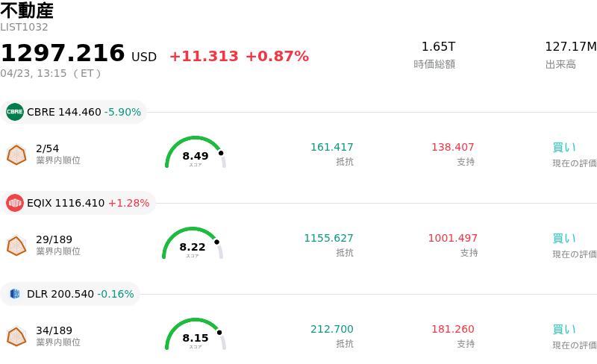Click the 不動産 sector heading
Screen dimensions: 597x364
(x=27, y=10)
